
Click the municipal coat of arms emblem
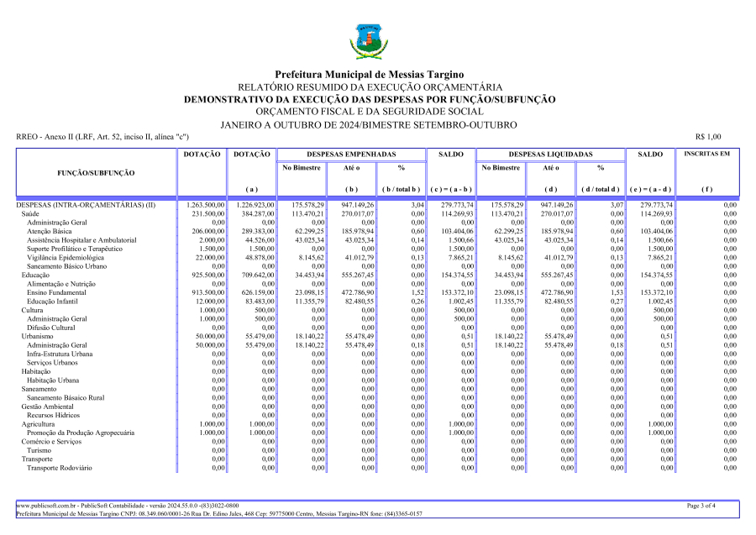pyautogui.click(x=369, y=42)
